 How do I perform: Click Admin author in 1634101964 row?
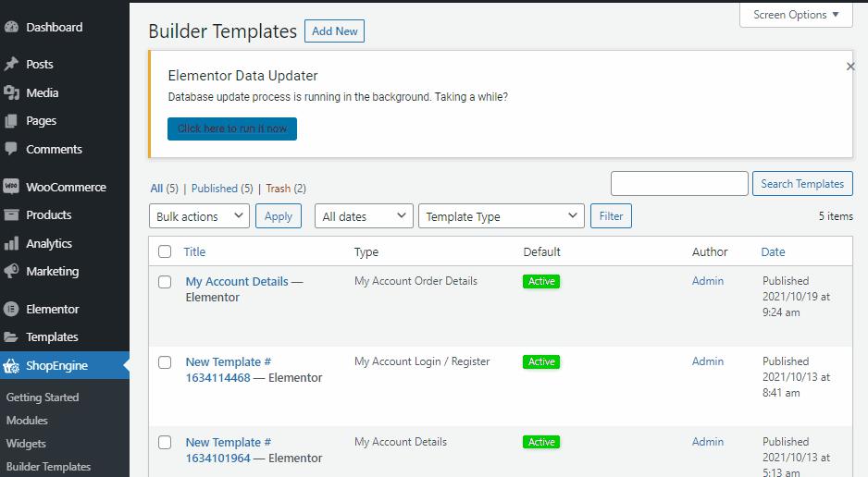(x=708, y=442)
